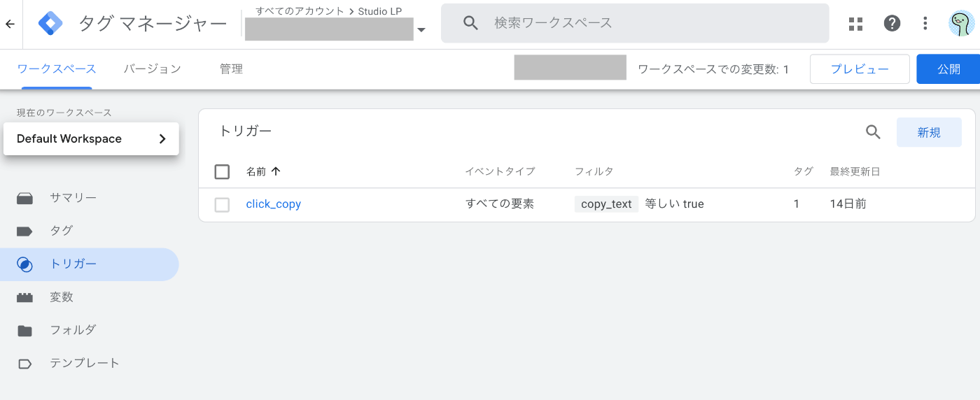This screenshot has width=980, height=400.
Task: Open テンプレート in the sidebar
Action: (x=85, y=364)
